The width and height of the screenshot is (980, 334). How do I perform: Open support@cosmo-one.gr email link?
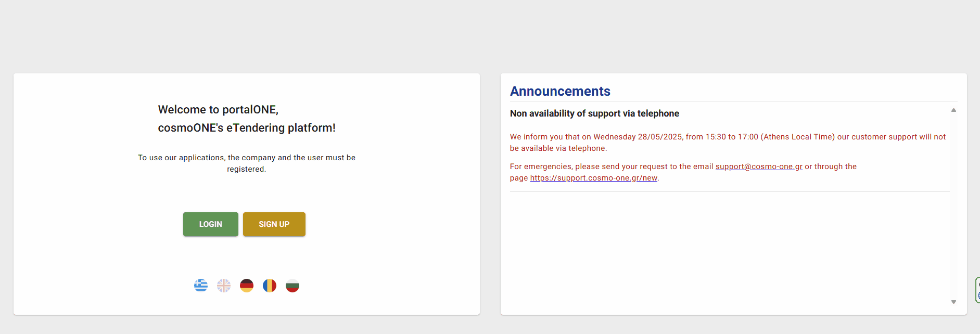[x=759, y=166]
